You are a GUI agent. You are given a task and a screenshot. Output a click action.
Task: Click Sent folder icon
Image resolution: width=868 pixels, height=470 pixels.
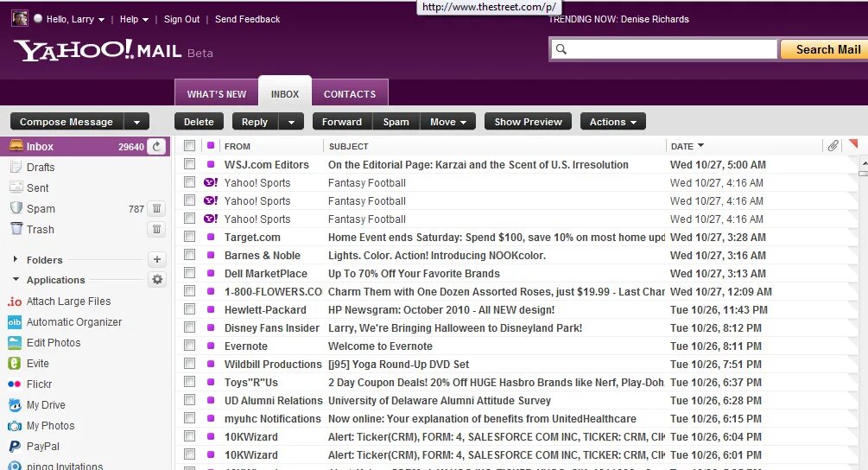16,187
